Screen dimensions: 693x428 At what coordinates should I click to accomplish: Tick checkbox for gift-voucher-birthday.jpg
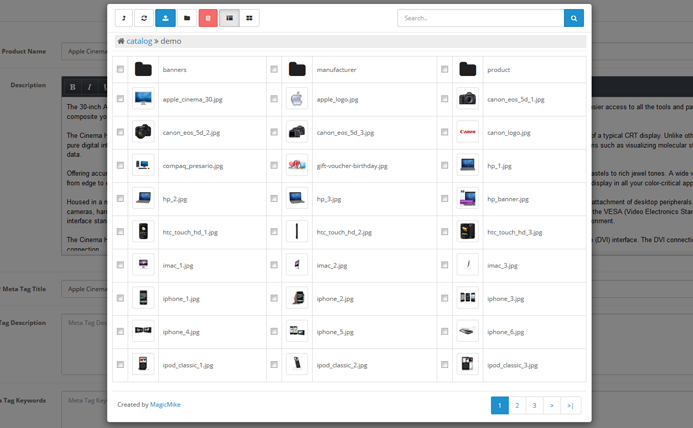point(274,165)
